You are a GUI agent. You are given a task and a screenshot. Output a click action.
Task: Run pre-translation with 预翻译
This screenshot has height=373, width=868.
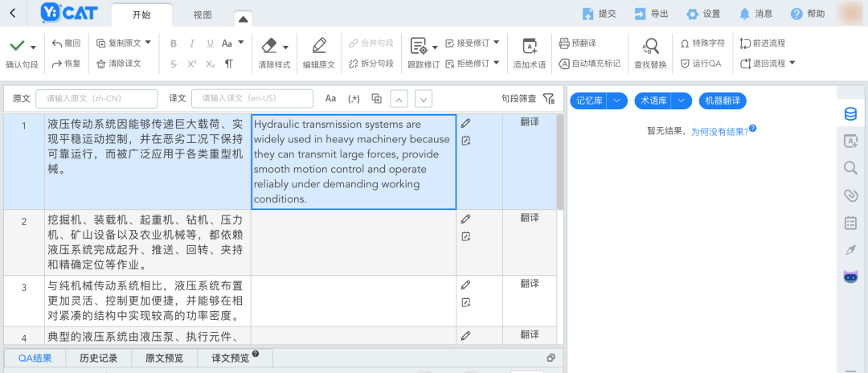coord(577,43)
